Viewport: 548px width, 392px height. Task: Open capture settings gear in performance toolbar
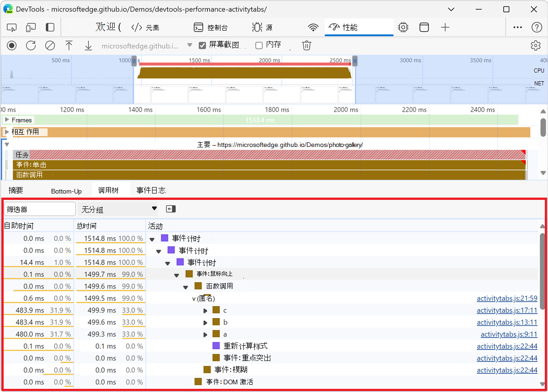click(535, 45)
